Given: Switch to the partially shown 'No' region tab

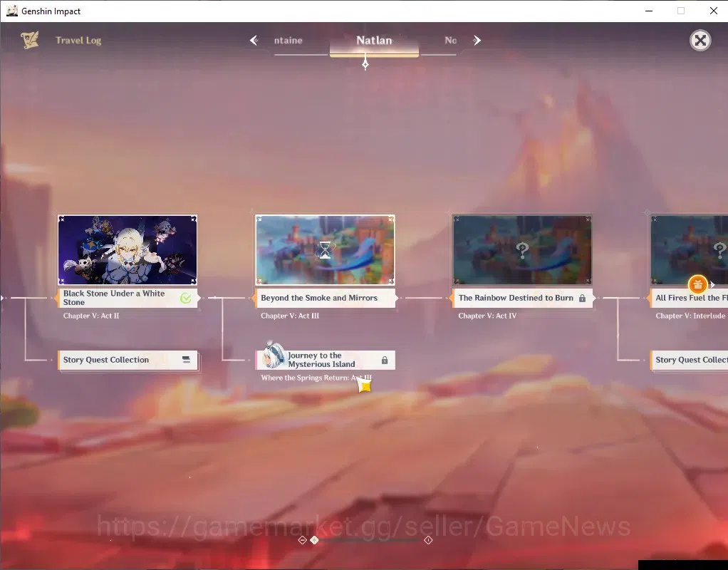Looking at the screenshot, I should coord(450,41).
